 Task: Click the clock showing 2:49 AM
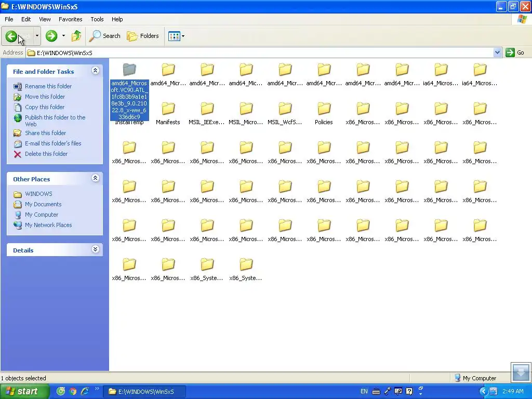click(x=513, y=392)
